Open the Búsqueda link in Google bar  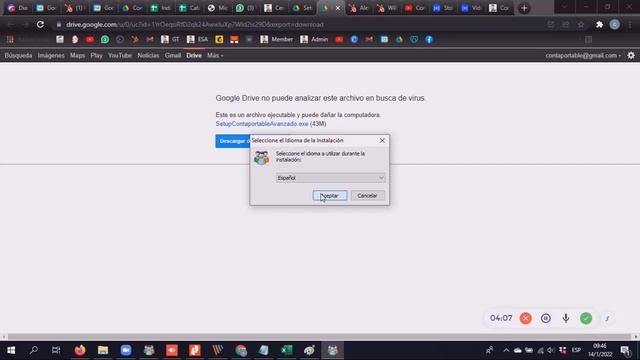pos(18,56)
